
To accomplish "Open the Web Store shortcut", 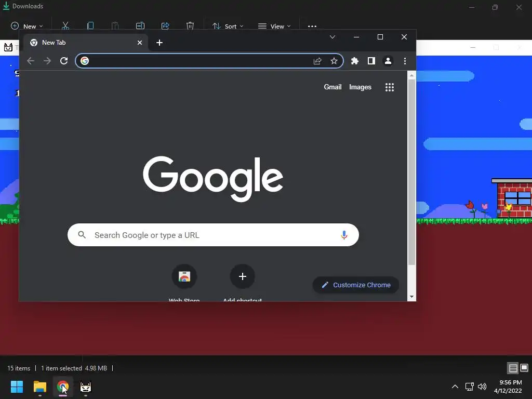I will [184, 283].
